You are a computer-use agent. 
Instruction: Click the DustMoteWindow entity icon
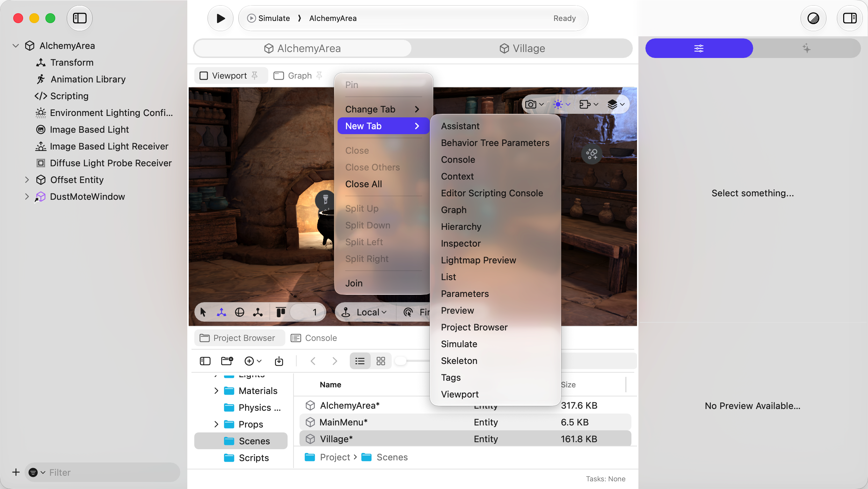[x=41, y=197]
